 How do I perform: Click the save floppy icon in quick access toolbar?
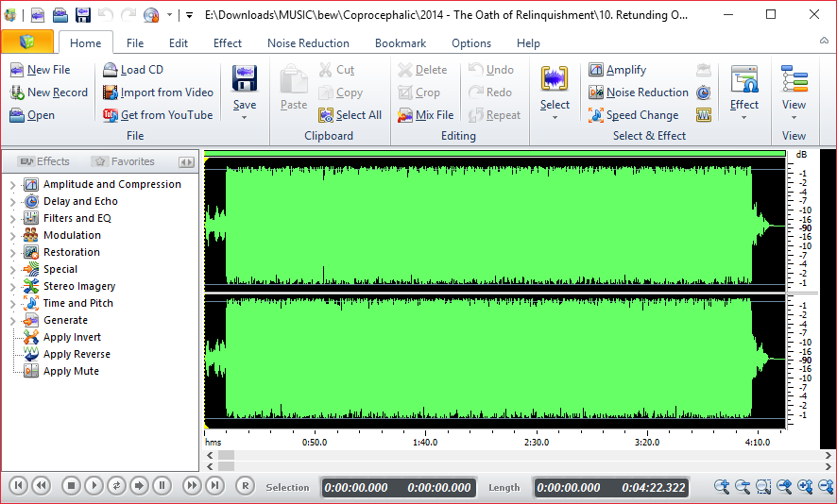coord(83,15)
